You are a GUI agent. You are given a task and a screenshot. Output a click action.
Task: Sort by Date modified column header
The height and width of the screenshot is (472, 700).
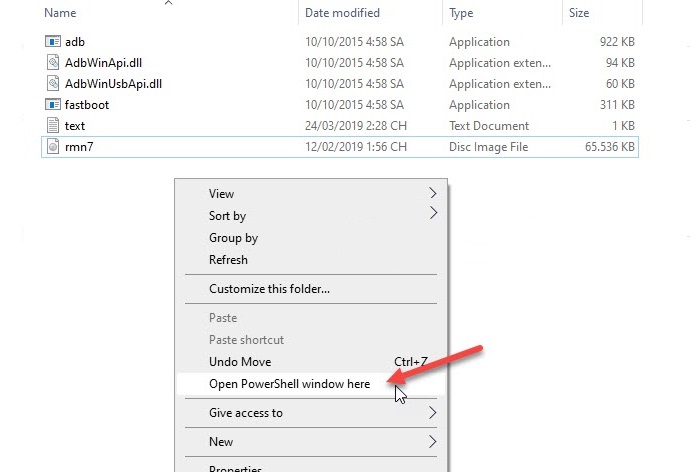342,13
